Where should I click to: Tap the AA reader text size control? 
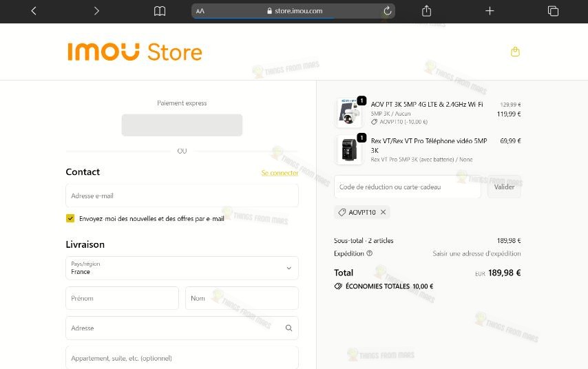point(200,11)
